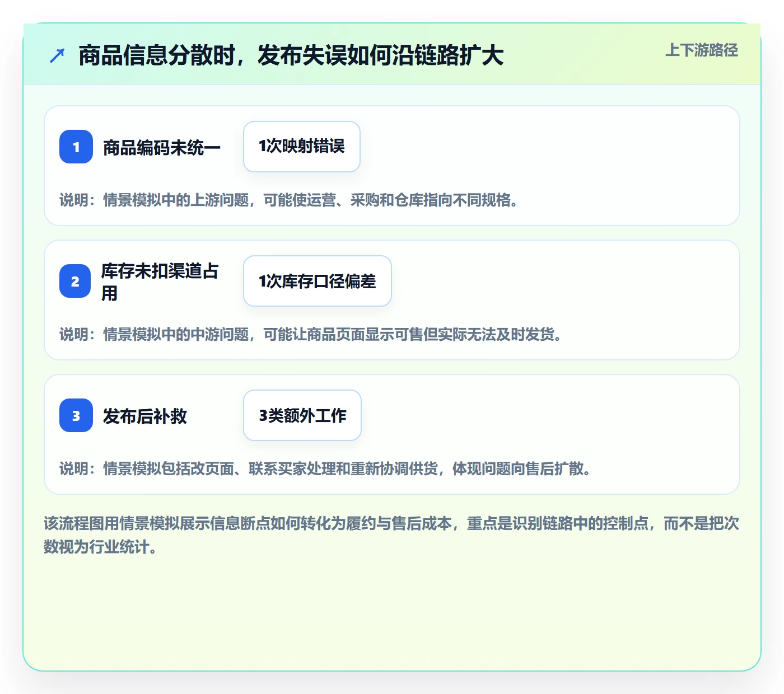Screen dimensions: 784x694
Task: Click the step heading 发布后补救
Action: (145, 416)
